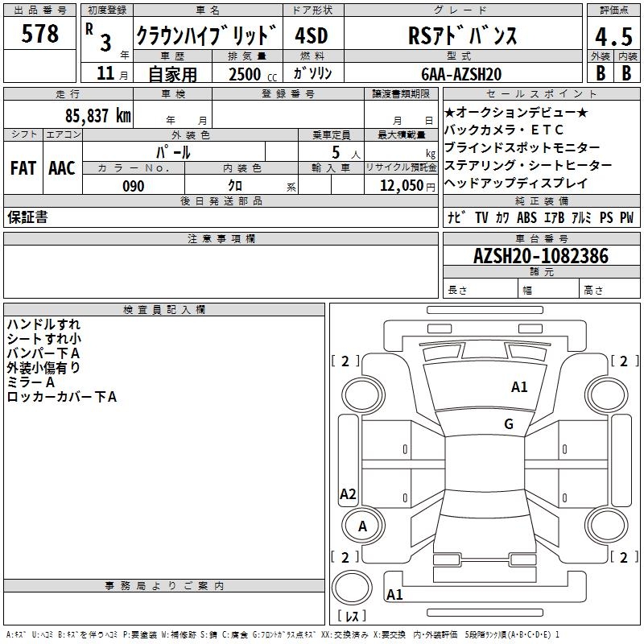Click the 保証書 entry
Image resolution: width=644 pixels, height=644 pixels.
tap(27, 217)
